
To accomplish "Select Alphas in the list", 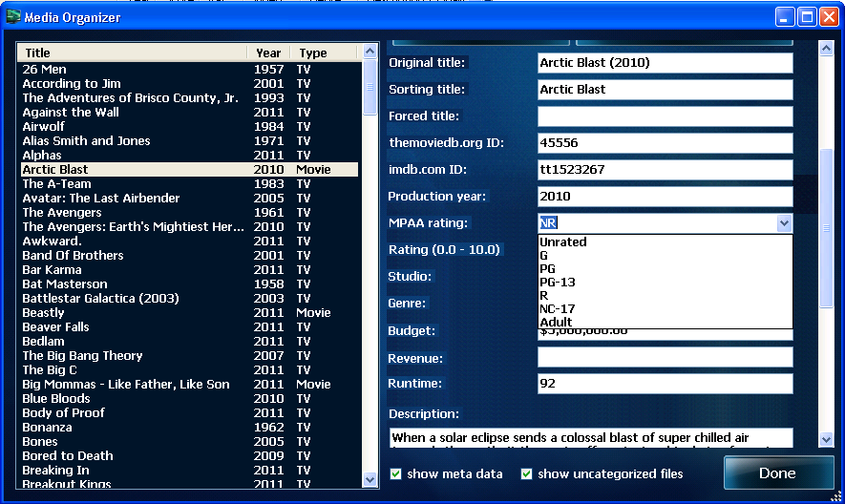I will [190, 155].
